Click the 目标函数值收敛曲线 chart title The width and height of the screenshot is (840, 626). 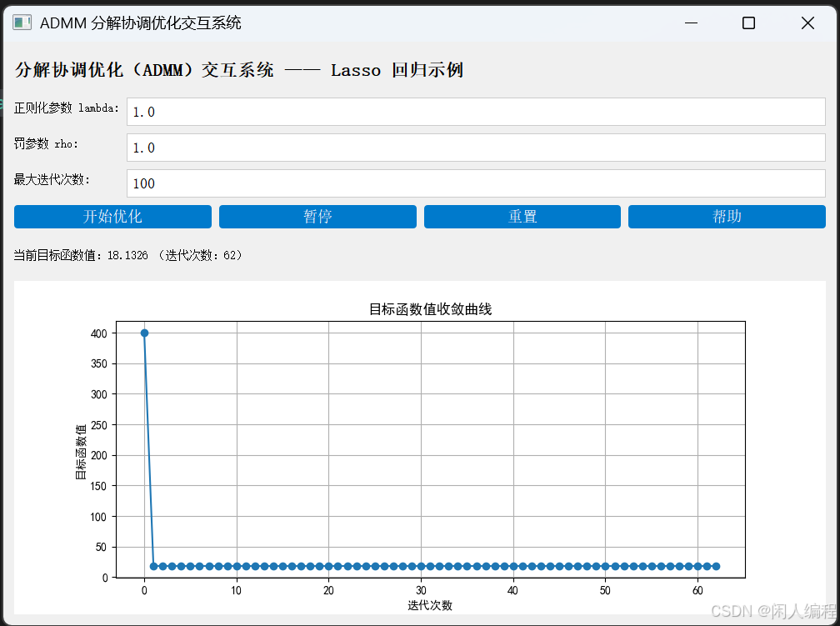[429, 308]
